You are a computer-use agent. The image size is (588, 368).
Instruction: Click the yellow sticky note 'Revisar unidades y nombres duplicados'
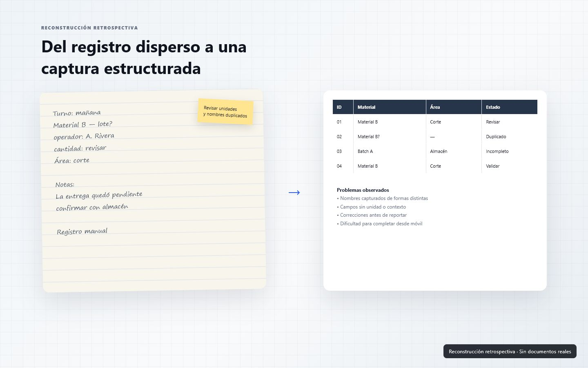pyautogui.click(x=225, y=111)
